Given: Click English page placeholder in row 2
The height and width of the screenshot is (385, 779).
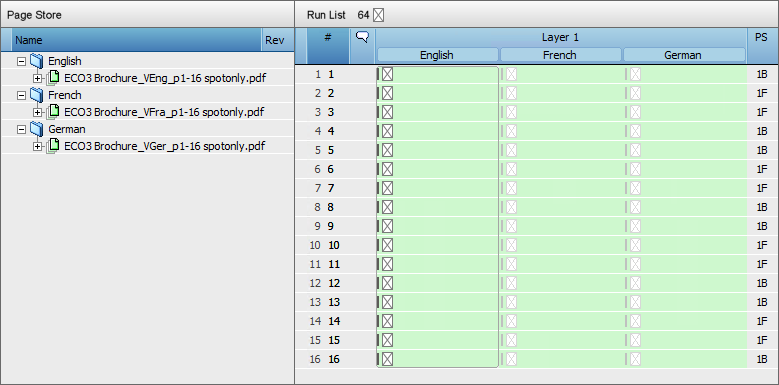Looking at the screenshot, I should [x=388, y=93].
